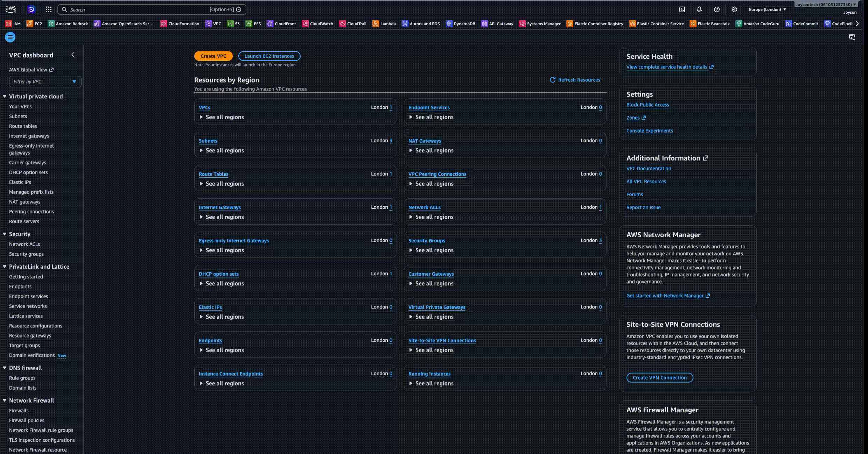The height and width of the screenshot is (454, 868).
Task: Open Get started with Network Manager link
Action: click(x=668, y=296)
